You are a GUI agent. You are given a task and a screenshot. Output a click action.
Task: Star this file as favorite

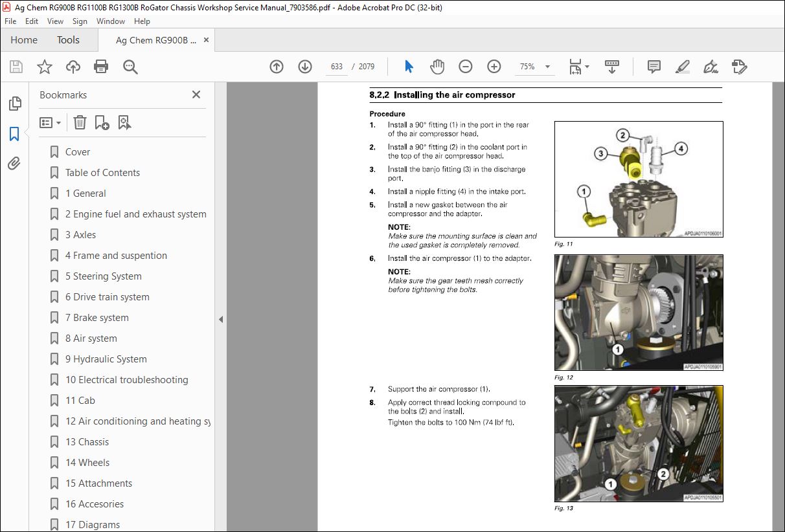[45, 67]
